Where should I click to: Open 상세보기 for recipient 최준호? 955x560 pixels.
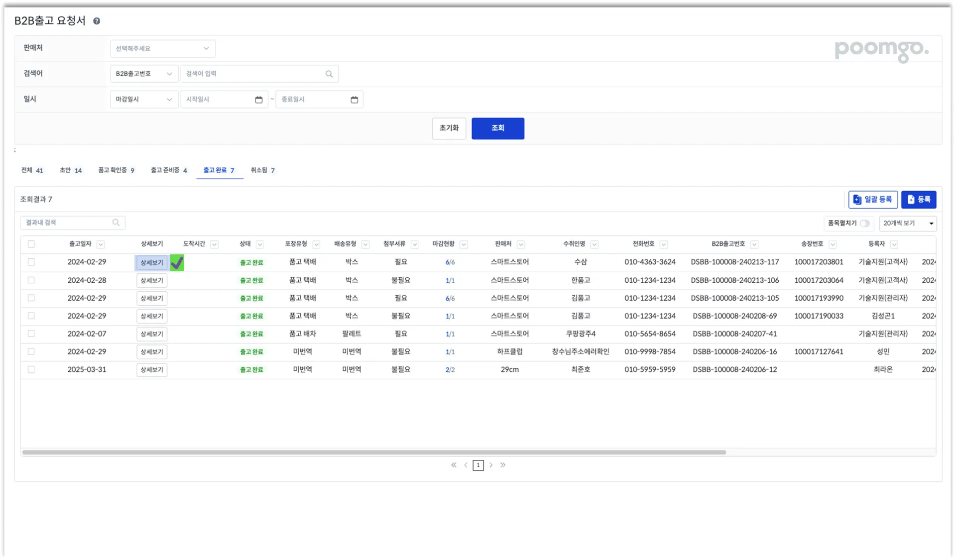click(152, 370)
